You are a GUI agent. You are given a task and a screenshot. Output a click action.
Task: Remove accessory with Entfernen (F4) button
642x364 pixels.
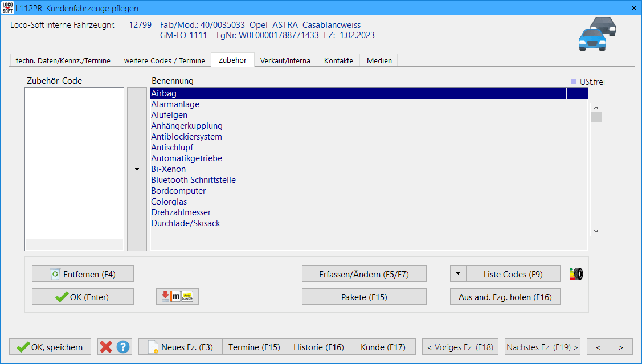(83, 274)
